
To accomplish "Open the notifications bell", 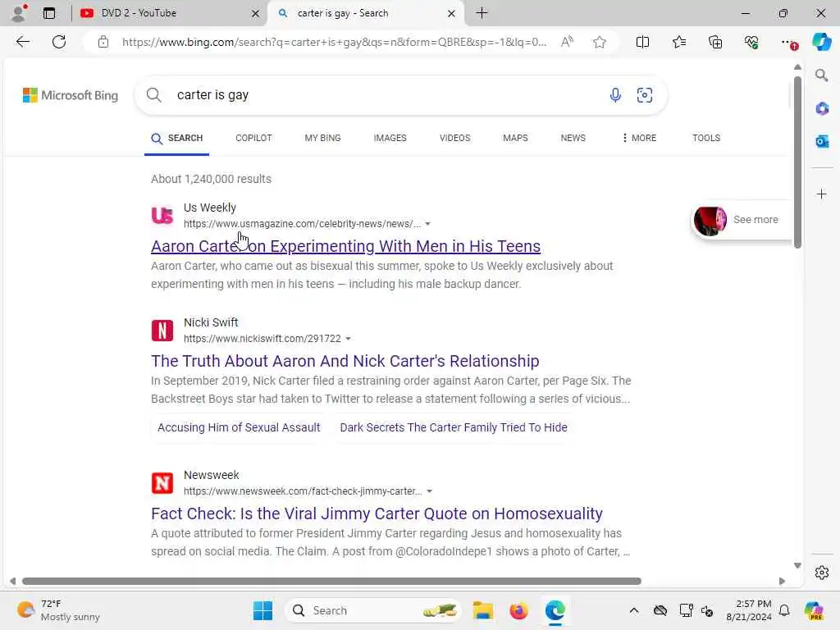I will pyautogui.click(x=784, y=610).
